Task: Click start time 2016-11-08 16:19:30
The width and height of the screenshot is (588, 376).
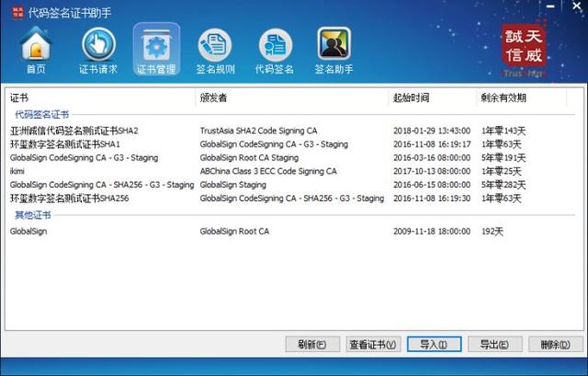Action: 432,199
